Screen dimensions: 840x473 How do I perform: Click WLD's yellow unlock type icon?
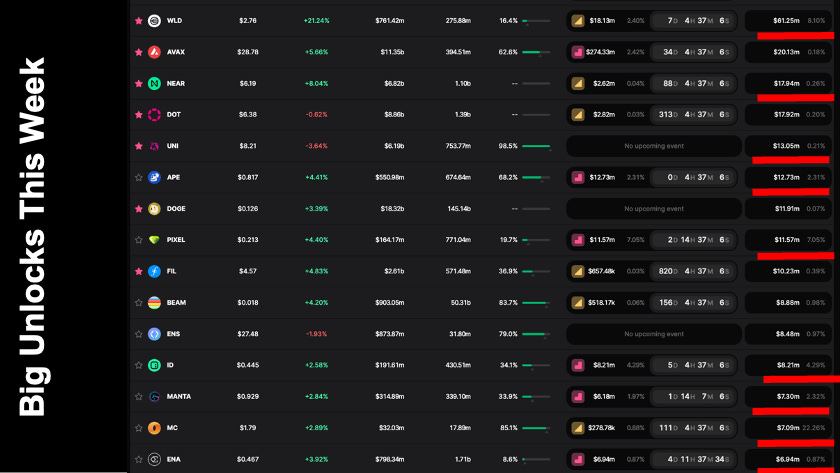tap(578, 21)
